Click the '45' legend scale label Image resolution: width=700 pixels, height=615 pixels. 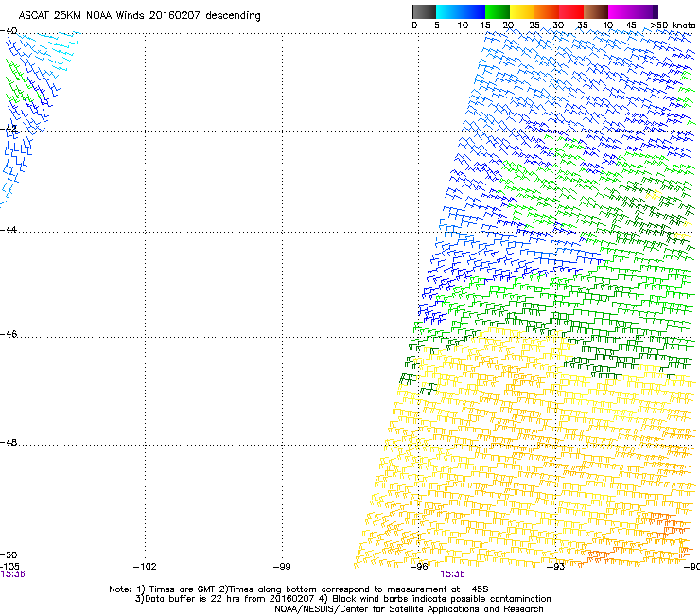pyautogui.click(x=631, y=26)
